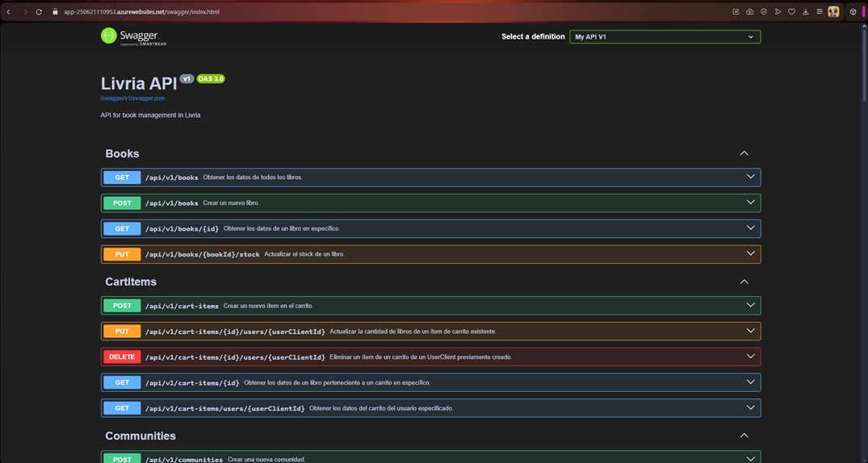Collapse the Communities section

[744, 436]
